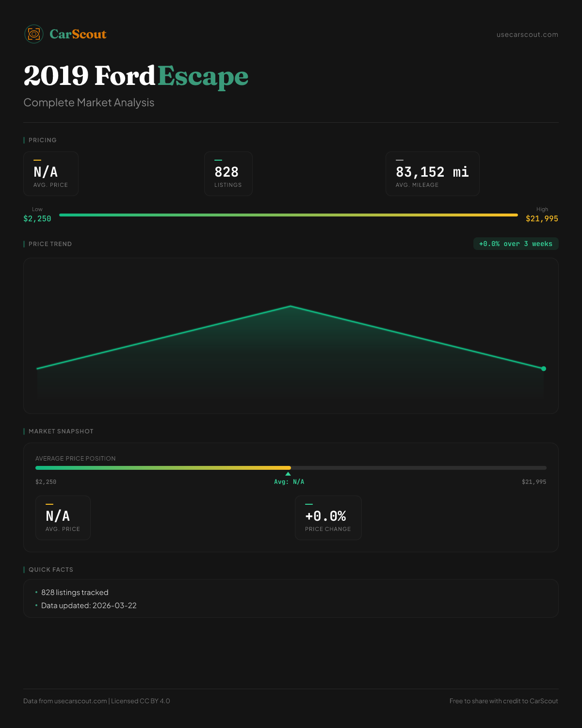Click the N/A Avg. Price card under Pricing
Image resolution: width=582 pixels, height=728 pixels.
click(51, 174)
